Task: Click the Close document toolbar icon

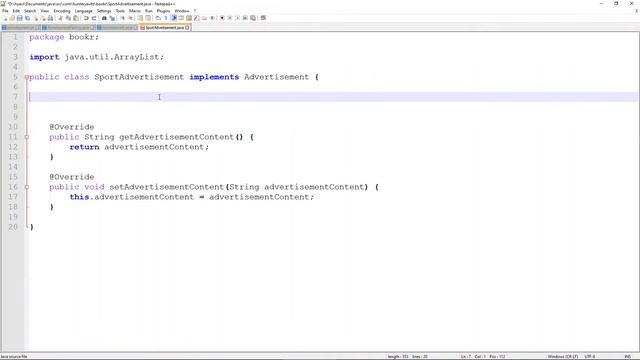Action: click(36, 18)
